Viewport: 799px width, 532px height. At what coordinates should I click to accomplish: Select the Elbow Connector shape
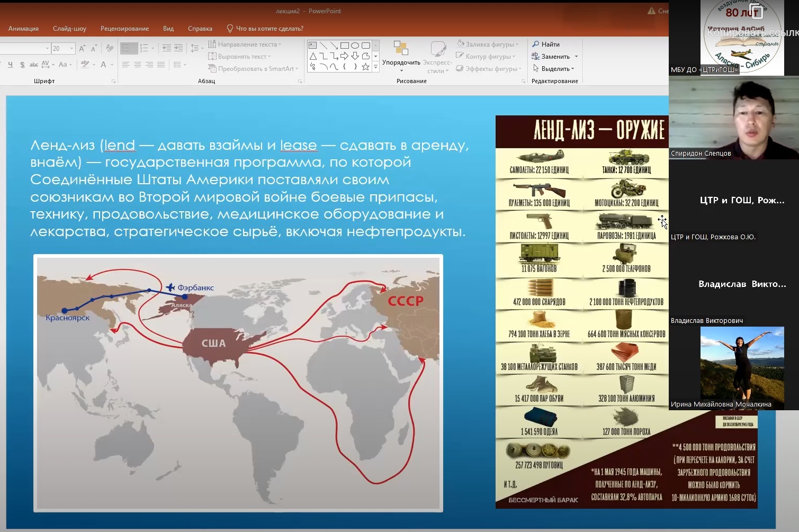[323, 56]
